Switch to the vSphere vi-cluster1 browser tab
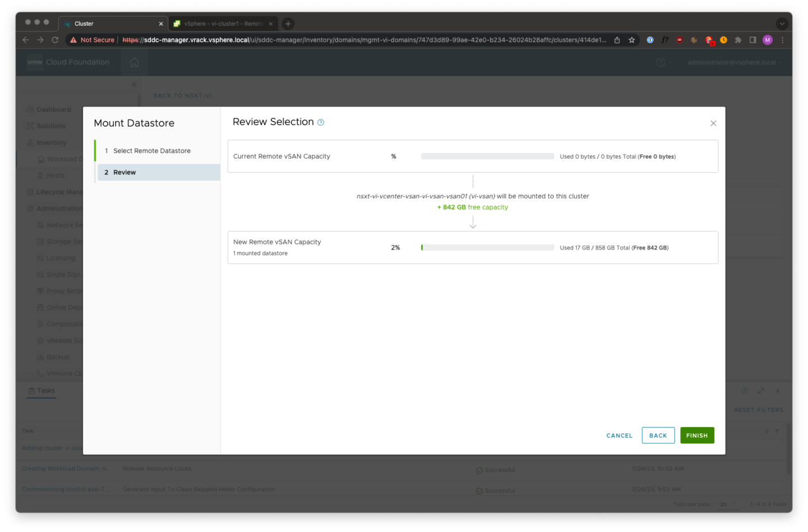Screen dimensions: 808x532 point(222,24)
